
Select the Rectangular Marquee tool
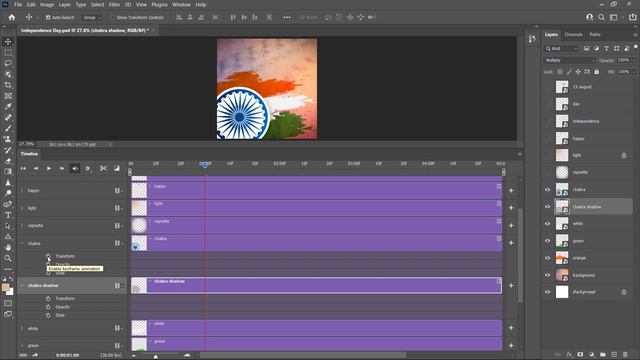point(8,53)
